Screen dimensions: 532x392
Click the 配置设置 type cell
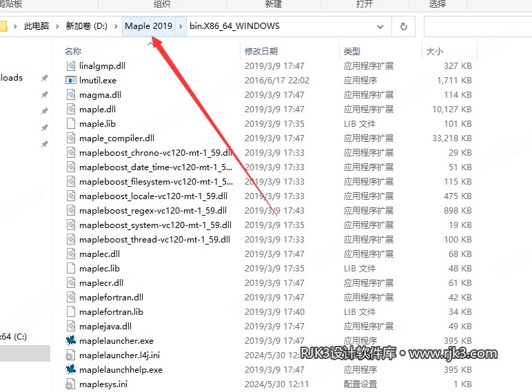point(360,384)
